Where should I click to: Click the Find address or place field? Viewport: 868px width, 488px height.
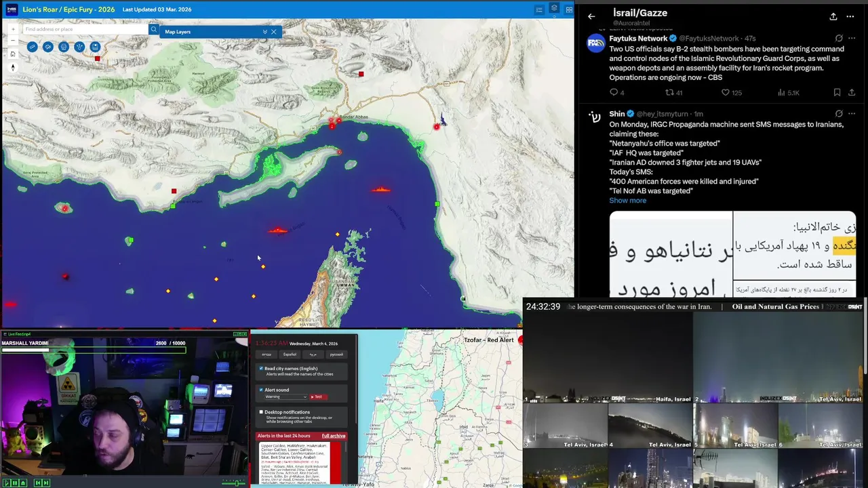click(x=85, y=29)
